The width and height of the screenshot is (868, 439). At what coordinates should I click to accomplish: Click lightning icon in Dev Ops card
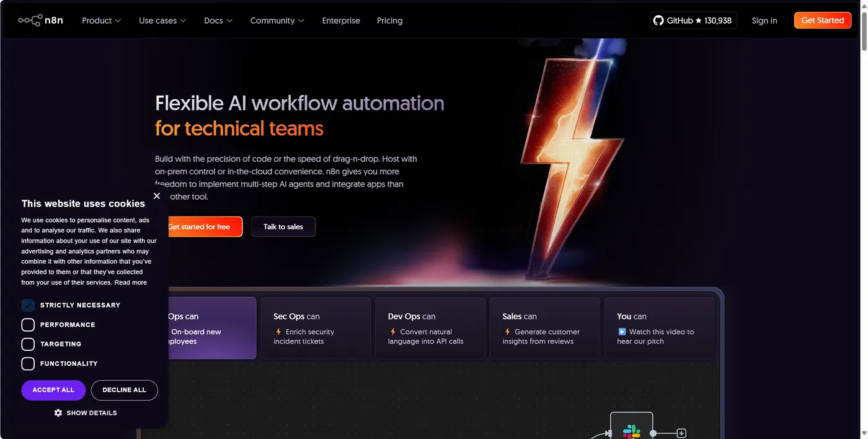click(392, 332)
